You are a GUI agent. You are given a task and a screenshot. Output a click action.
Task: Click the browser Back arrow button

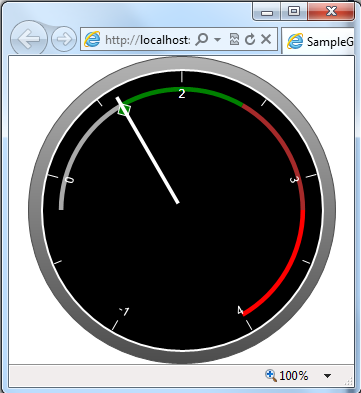(29, 39)
